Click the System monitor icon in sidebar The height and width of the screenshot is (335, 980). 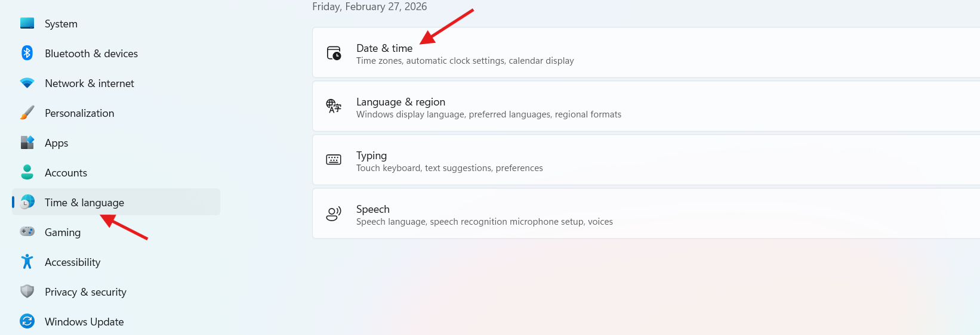(x=27, y=23)
